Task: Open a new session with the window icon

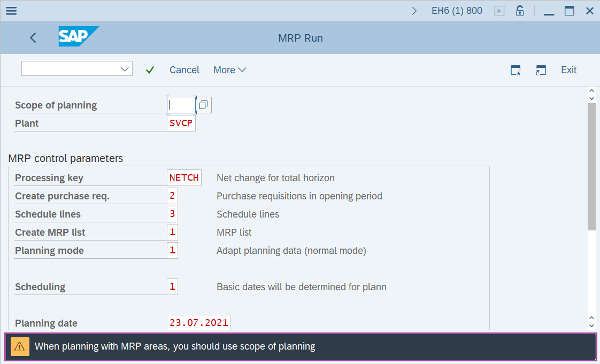Action: click(541, 70)
